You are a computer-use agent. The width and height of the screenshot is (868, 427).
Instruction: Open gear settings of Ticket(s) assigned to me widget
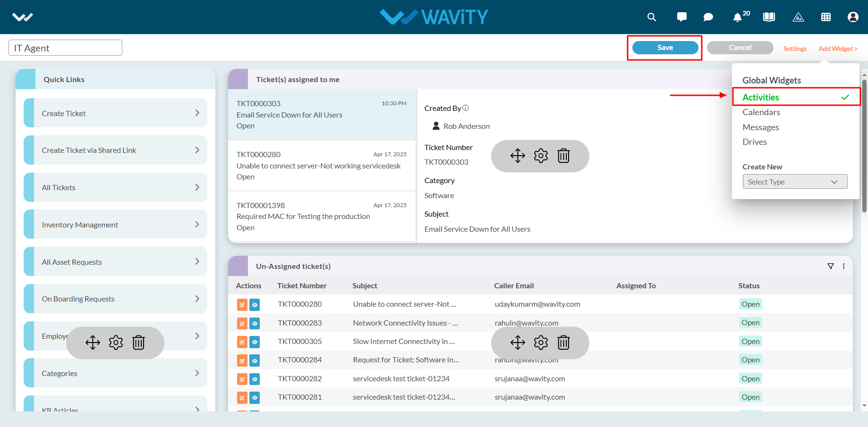(x=541, y=156)
